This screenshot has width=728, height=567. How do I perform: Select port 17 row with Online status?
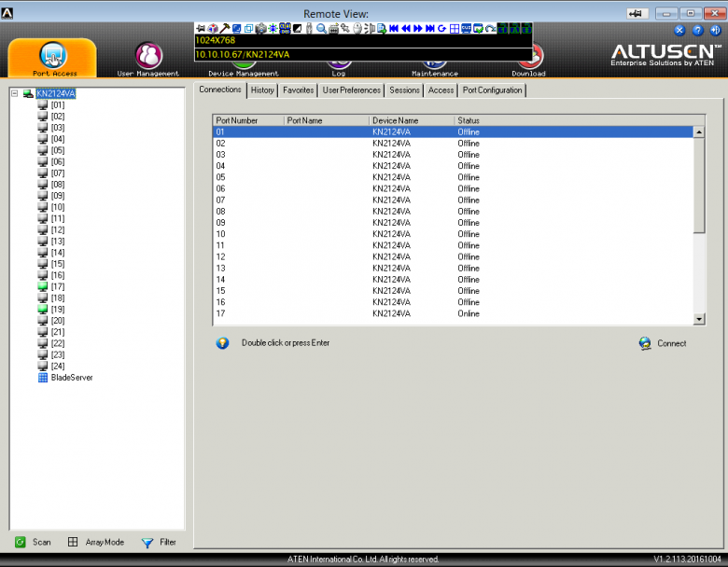(454, 313)
